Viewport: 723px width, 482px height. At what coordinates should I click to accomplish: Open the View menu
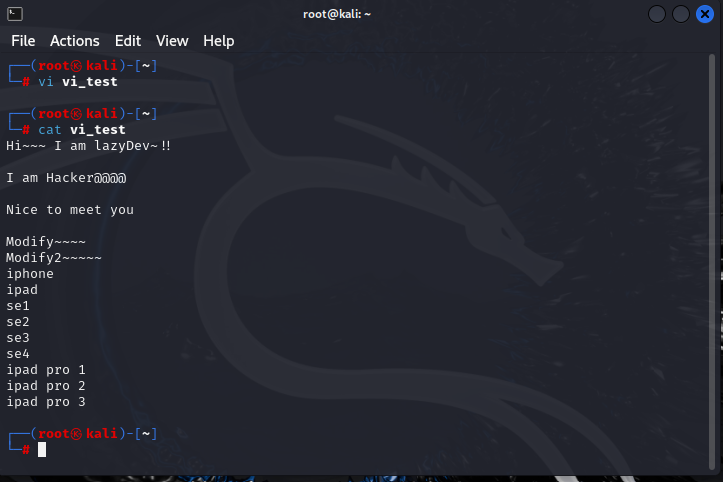(x=172, y=41)
